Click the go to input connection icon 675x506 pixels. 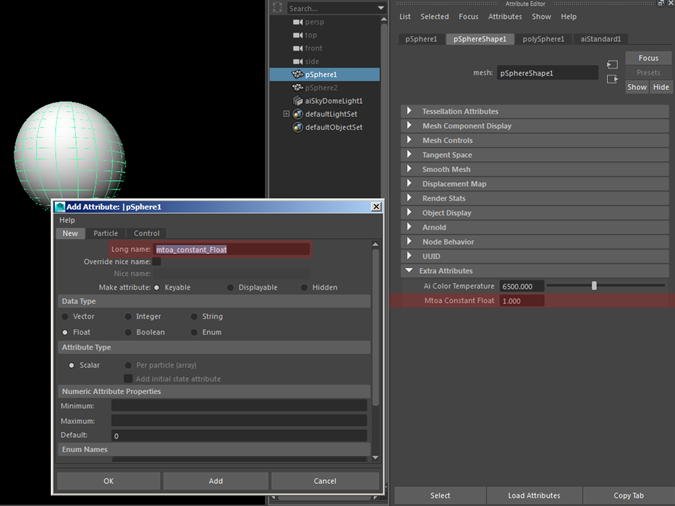[x=612, y=65]
